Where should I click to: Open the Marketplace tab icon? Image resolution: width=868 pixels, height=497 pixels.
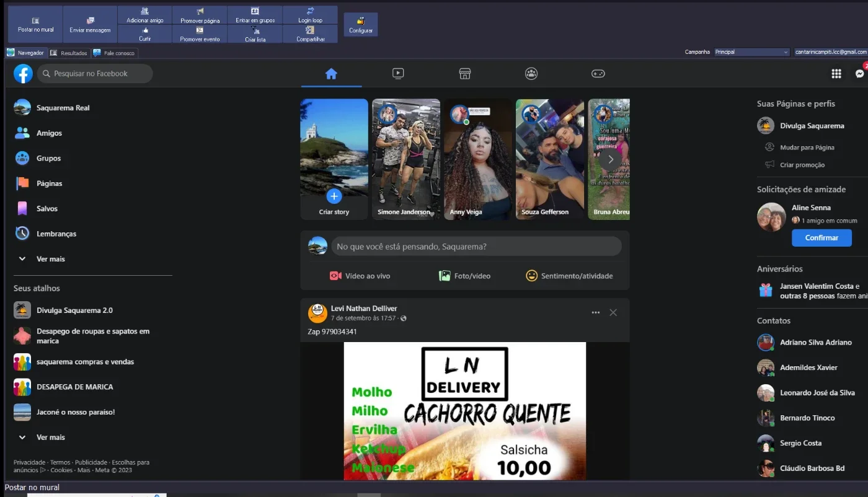(465, 74)
